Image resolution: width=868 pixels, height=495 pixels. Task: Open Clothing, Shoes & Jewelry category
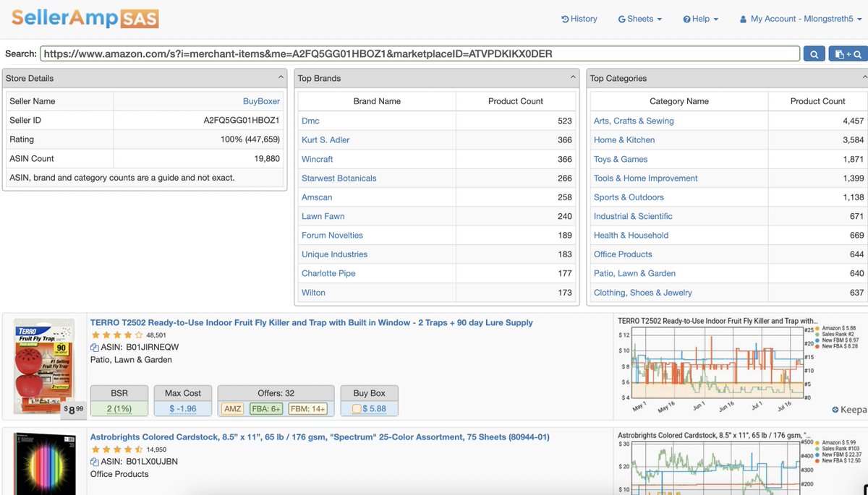pos(643,293)
